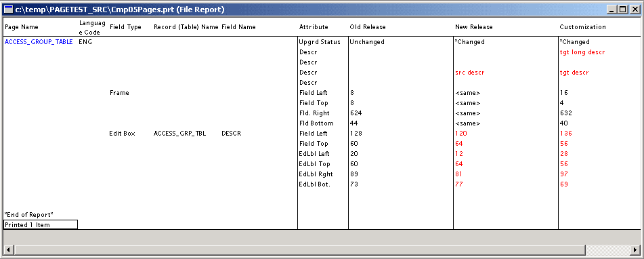Click the 'Printed 1 Item' status box
Image resolution: width=644 pixels, height=259 pixels.
click(40, 224)
